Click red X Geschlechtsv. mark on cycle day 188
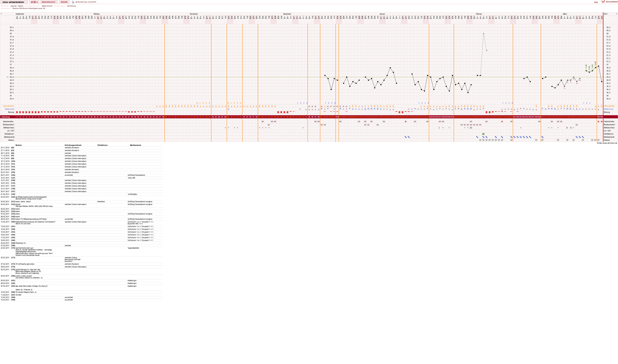Screen dimensions: 618x364 [598, 121]
